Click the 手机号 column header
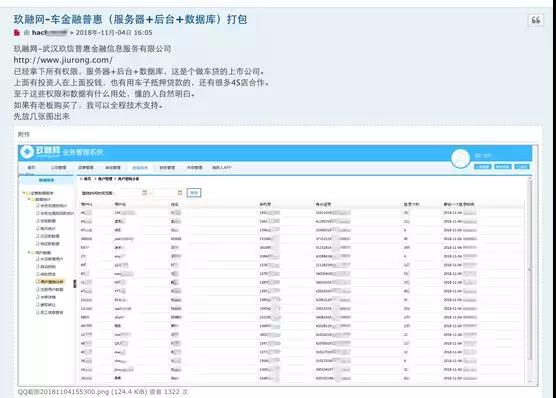Screen dimensions: 556x398 click(265, 204)
